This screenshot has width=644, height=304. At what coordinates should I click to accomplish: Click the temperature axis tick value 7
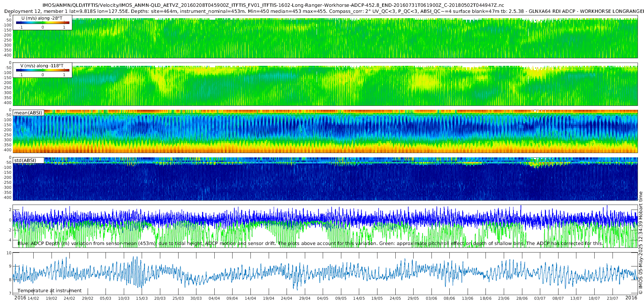[10, 294]
